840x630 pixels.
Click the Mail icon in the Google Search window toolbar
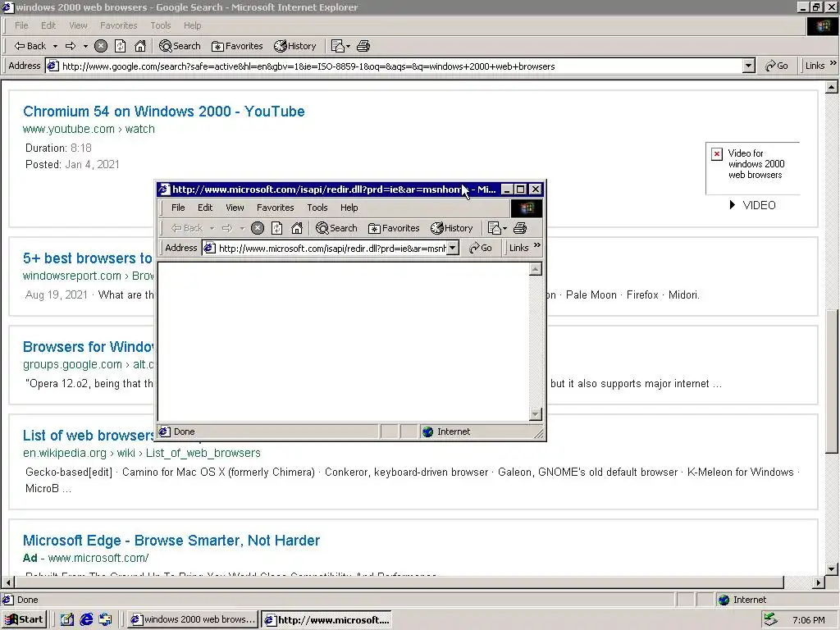(337, 46)
